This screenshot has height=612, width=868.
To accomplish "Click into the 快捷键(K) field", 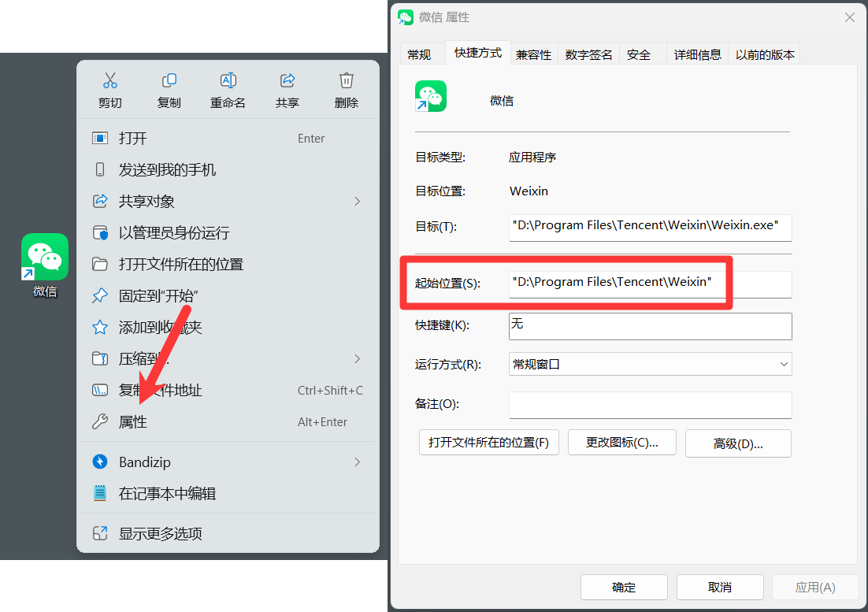I will 650,326.
